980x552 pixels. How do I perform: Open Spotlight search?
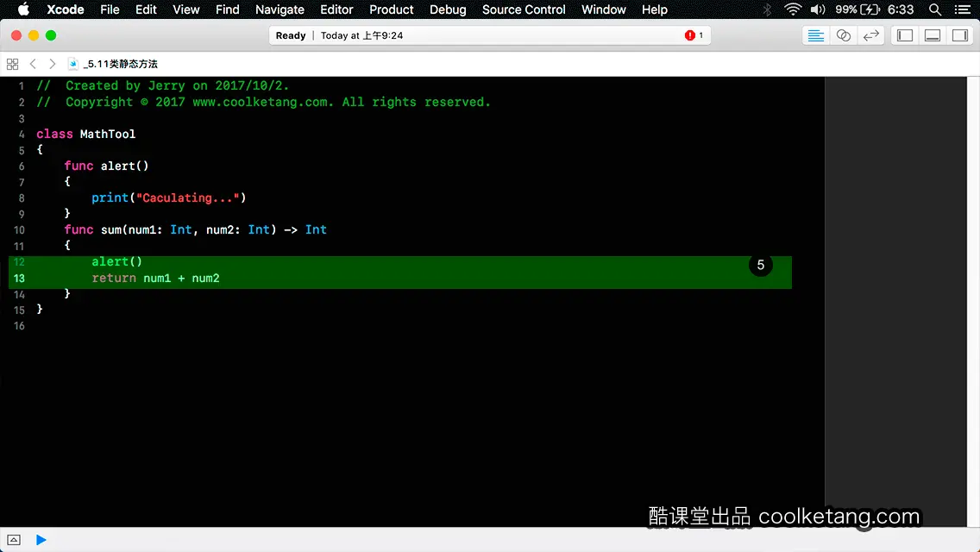(x=934, y=9)
